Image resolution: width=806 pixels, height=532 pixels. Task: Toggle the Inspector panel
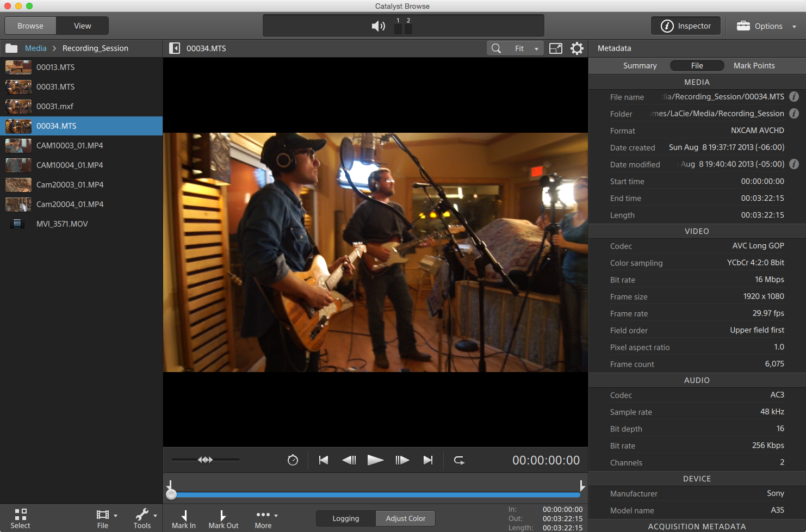tap(686, 26)
